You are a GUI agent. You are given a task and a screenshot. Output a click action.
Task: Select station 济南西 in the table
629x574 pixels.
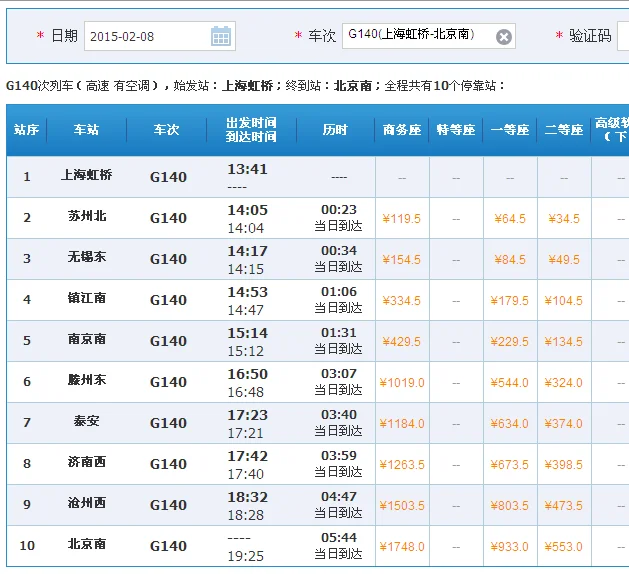click(87, 462)
